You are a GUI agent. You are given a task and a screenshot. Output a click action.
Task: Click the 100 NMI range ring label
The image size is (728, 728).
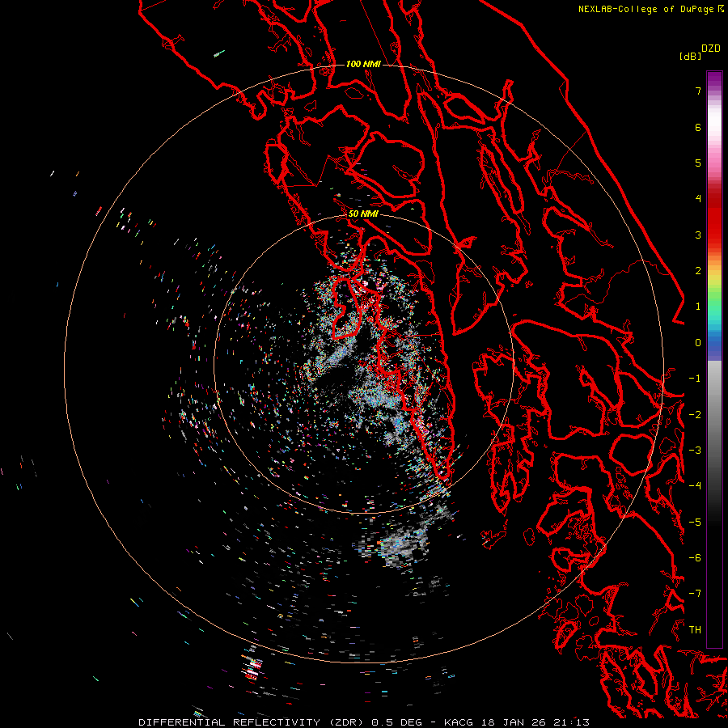coord(363,64)
